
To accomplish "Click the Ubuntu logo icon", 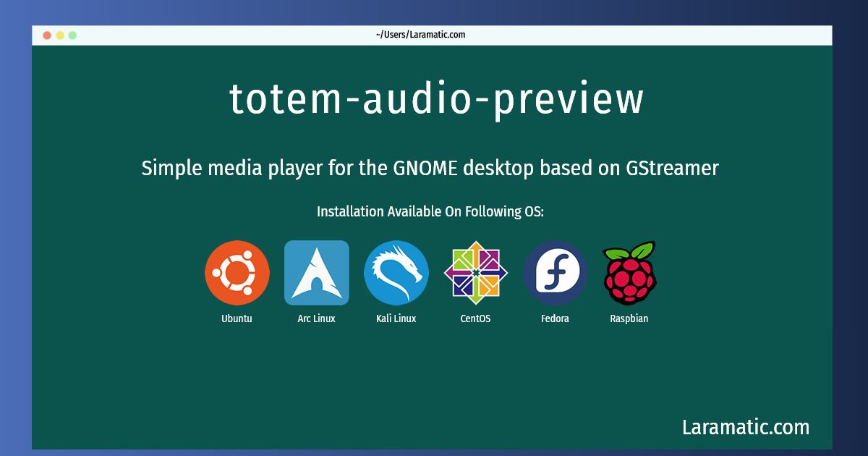I will click(x=237, y=273).
